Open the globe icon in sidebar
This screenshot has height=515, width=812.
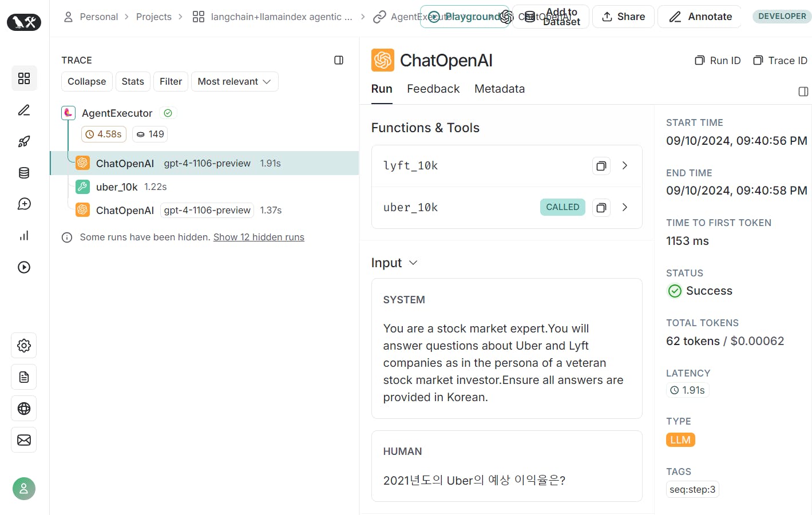(x=24, y=409)
